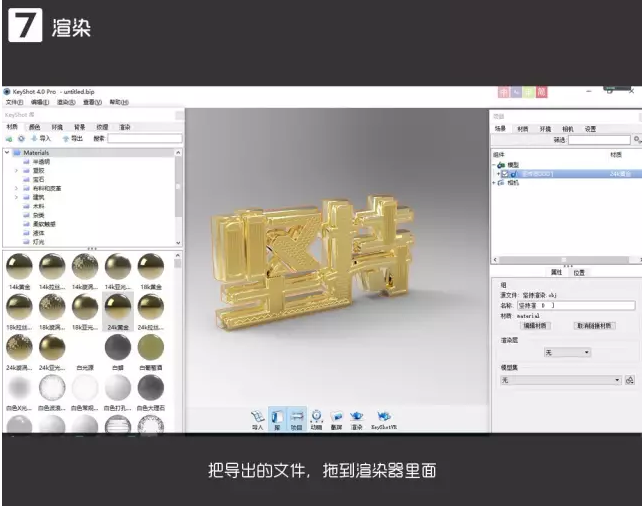
Task: Select the 液体 liquids folder
Action: pos(38,233)
